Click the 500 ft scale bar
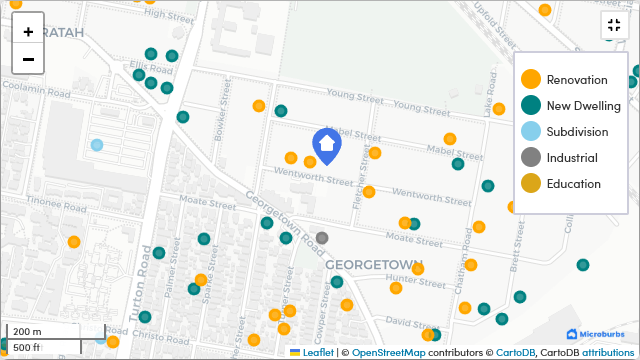This screenshot has width=640, height=360. click(44, 347)
